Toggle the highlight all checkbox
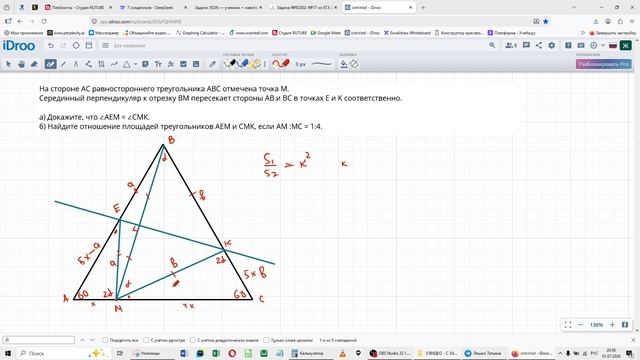Image resolution: width=640 pixels, height=360 pixels. click(x=105, y=340)
